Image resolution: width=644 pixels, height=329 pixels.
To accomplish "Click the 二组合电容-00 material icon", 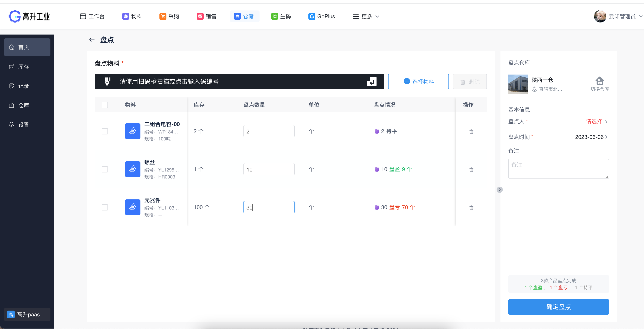I will click(132, 131).
